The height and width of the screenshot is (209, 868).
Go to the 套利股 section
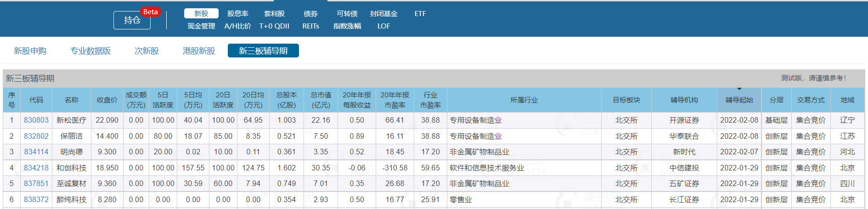click(274, 14)
